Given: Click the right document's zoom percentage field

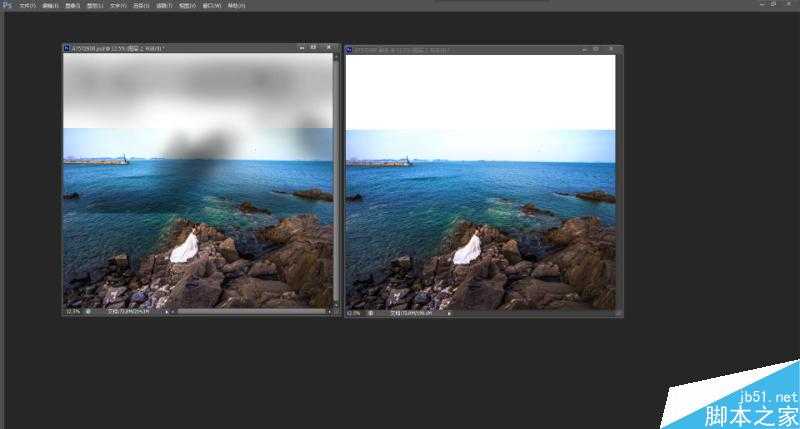Looking at the screenshot, I should 354,312.
